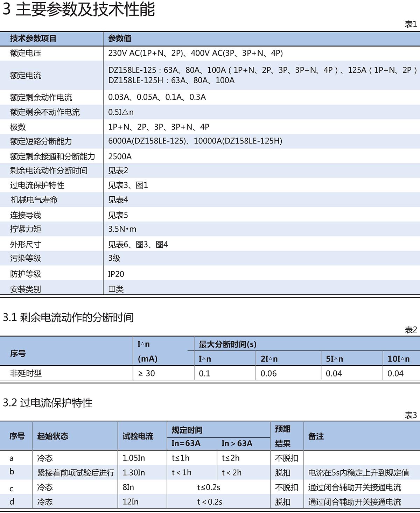Select the 额定电压 row label
This screenshot has width=420, height=513.
26,53
